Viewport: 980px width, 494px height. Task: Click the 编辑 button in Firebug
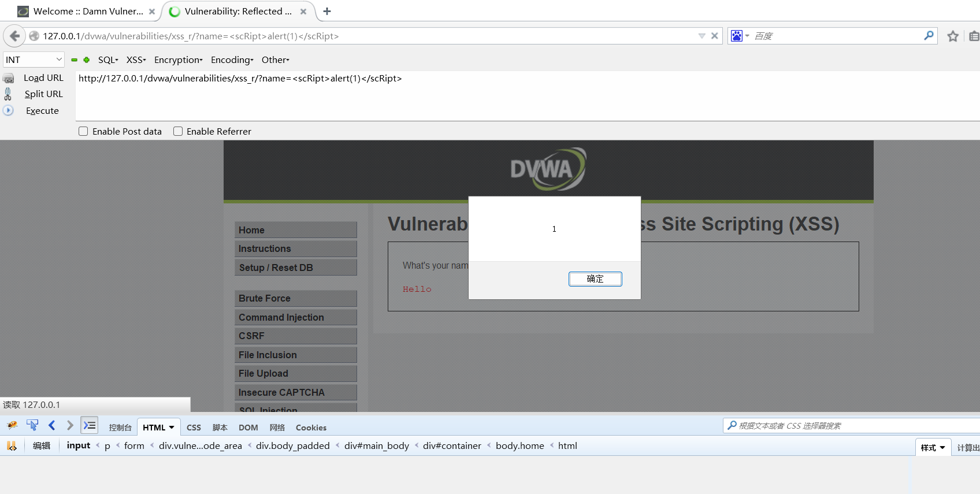coord(42,445)
